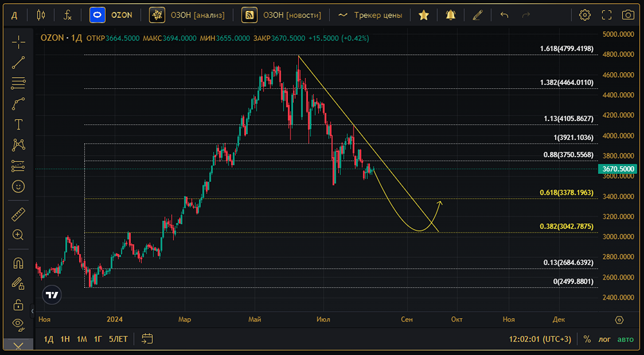Click the pencil edit icon
The image size is (644, 355).
(x=477, y=15)
